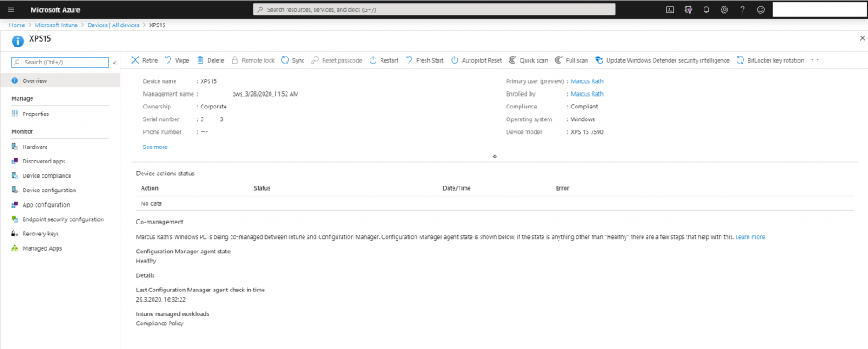Click the XPS 15 7590 device model value
Image resolution: width=868 pixels, height=349 pixels.
point(587,132)
